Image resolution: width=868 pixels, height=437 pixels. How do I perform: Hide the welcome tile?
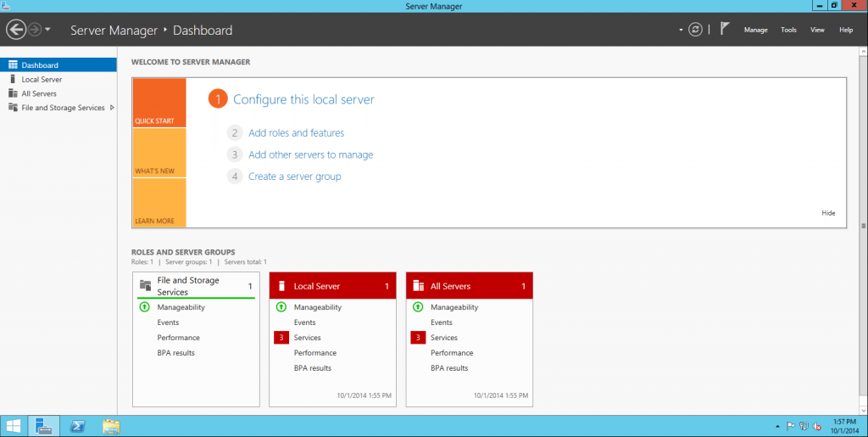point(828,213)
